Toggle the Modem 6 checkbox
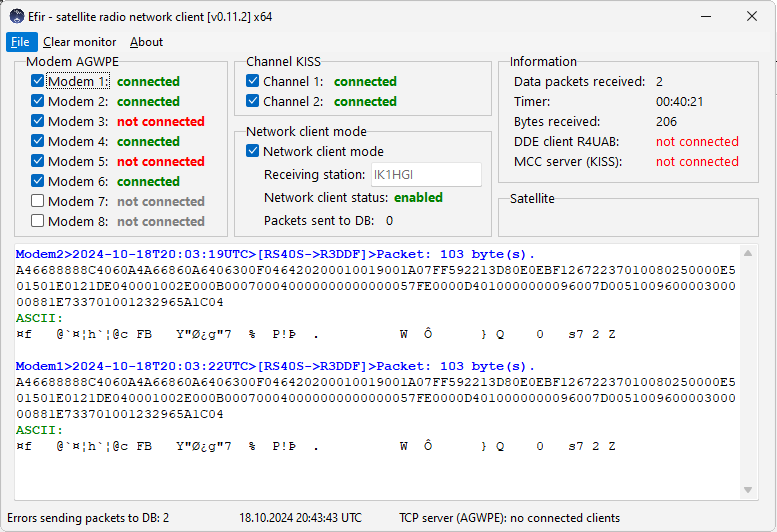 (38, 182)
